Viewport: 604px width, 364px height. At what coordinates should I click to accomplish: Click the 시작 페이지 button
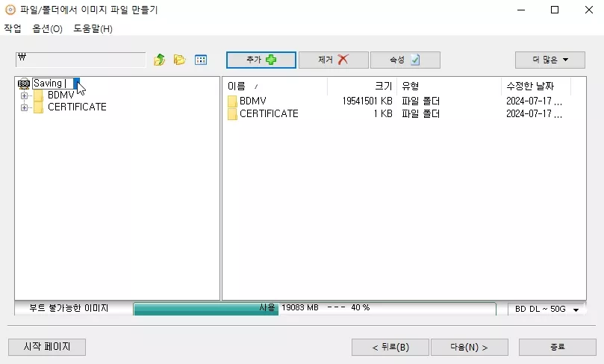(47, 347)
